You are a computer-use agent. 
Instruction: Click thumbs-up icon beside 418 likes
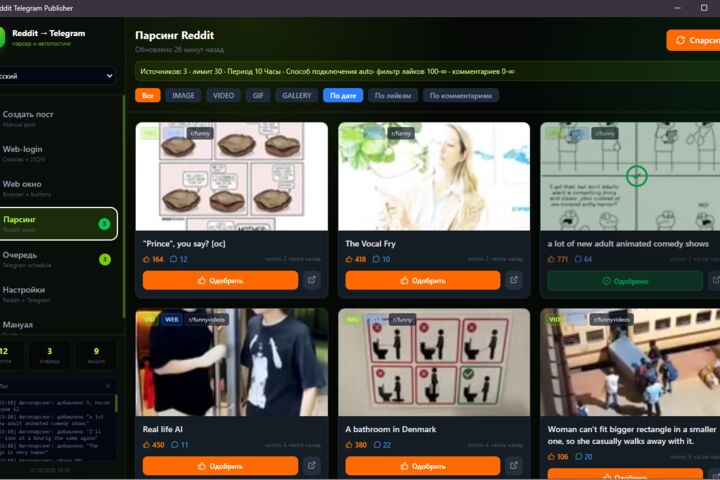coord(349,260)
